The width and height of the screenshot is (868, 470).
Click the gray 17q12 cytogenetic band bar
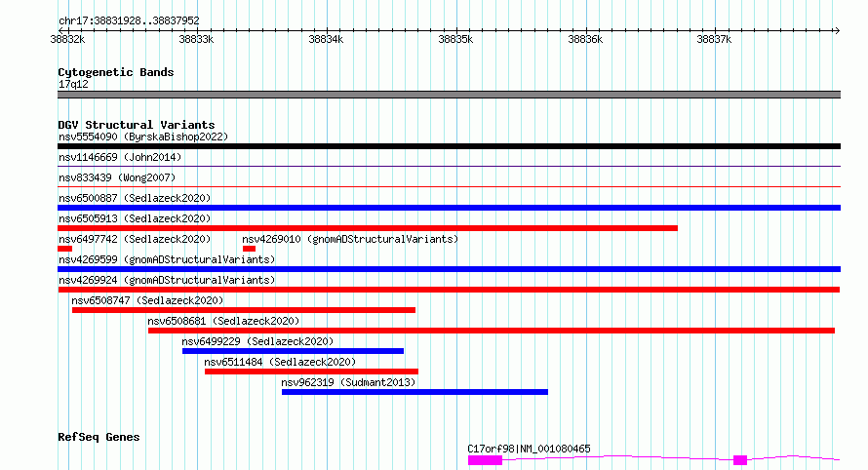pyautogui.click(x=449, y=95)
